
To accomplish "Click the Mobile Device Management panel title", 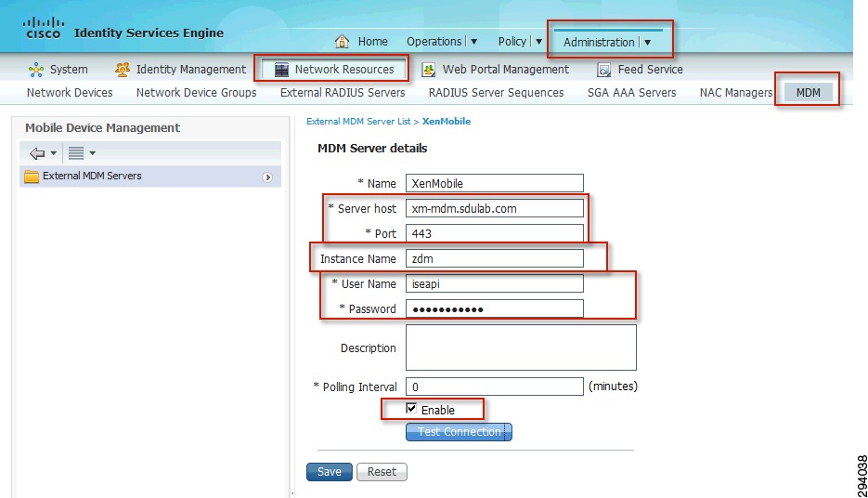I will (102, 128).
